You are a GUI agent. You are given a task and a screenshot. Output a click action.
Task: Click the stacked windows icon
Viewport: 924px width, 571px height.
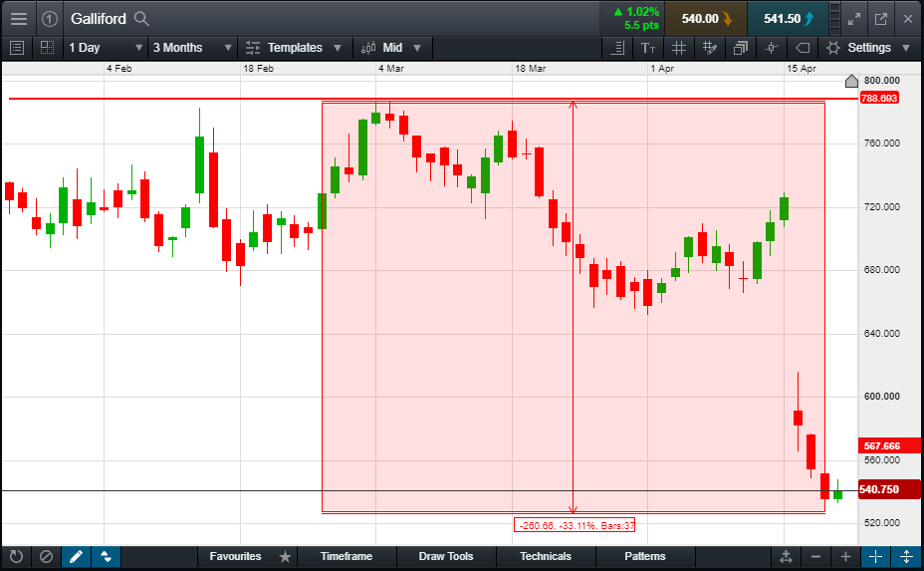click(x=741, y=48)
